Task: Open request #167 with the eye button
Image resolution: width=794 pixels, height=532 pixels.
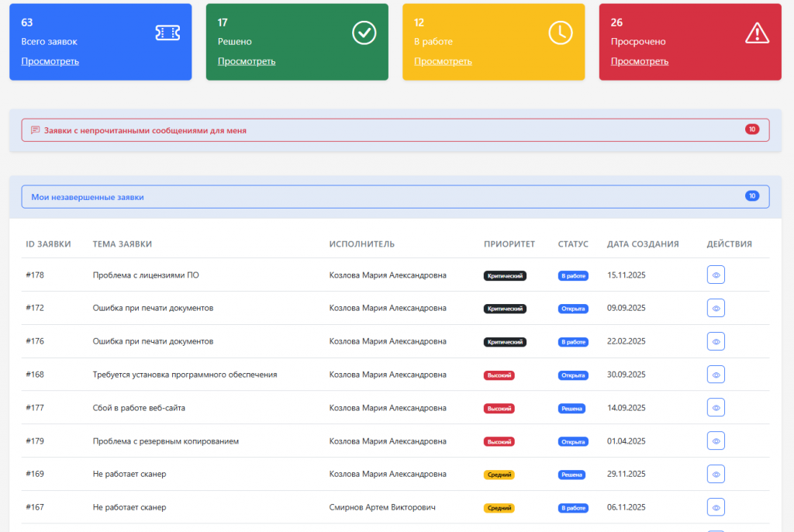Action: (x=716, y=508)
